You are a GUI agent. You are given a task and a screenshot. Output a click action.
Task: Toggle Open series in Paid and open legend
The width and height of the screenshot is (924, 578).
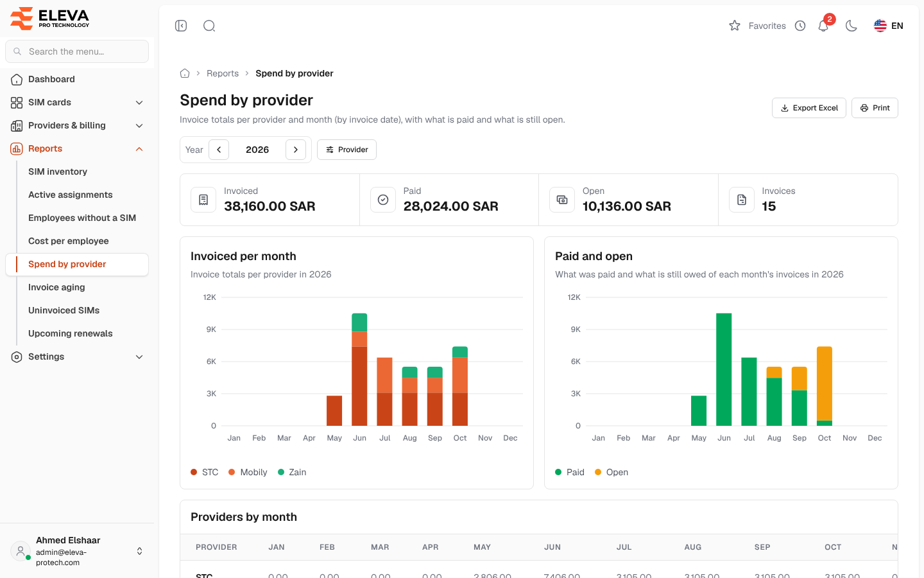[x=612, y=472]
